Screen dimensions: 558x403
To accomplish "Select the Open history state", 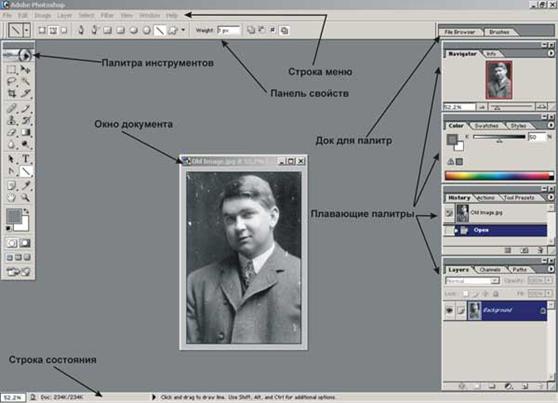I will [500, 230].
